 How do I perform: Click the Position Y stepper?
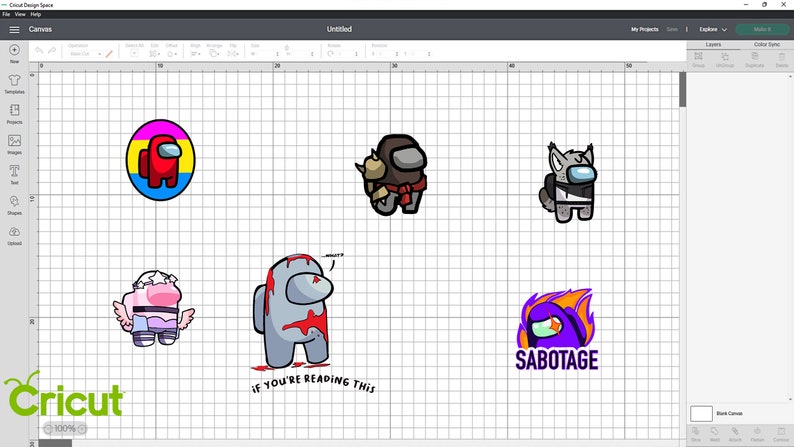click(429, 54)
